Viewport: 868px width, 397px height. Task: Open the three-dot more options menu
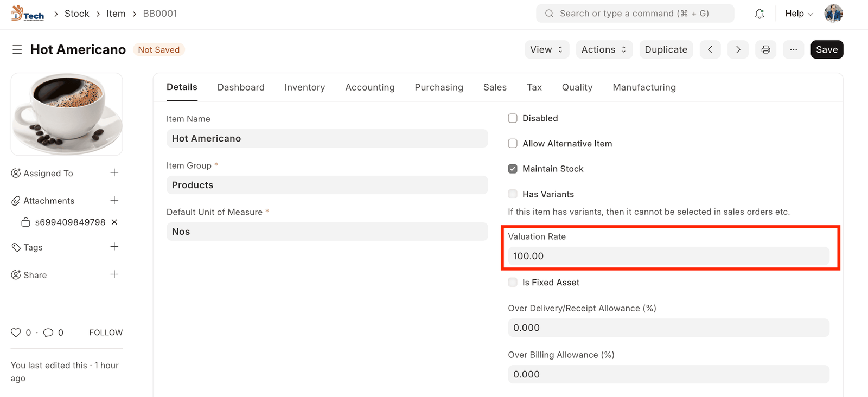tap(793, 49)
